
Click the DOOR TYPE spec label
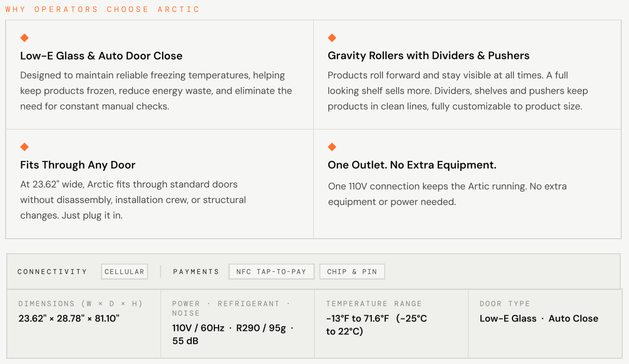point(505,304)
